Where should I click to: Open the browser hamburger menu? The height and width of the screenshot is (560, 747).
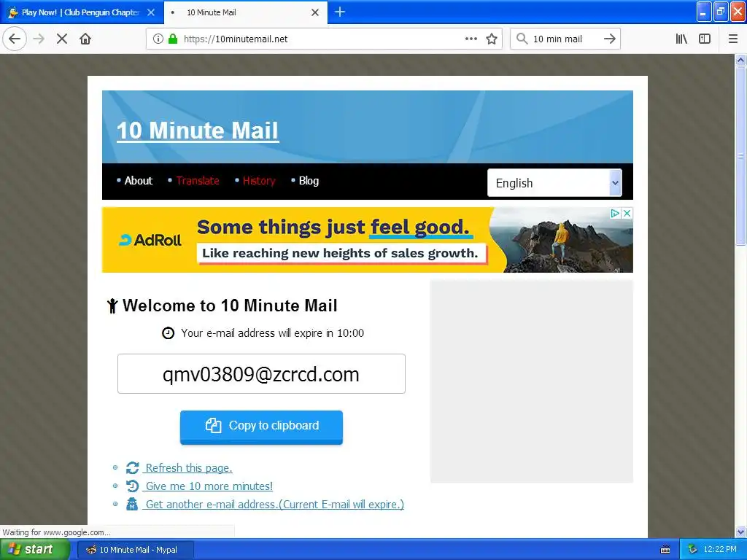coord(733,39)
